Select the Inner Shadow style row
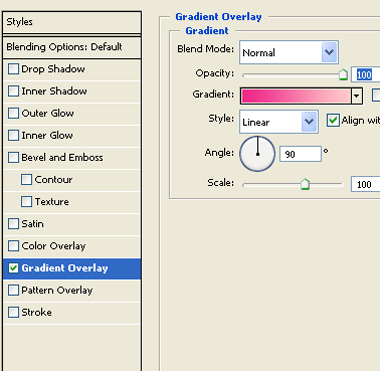 click(72, 91)
